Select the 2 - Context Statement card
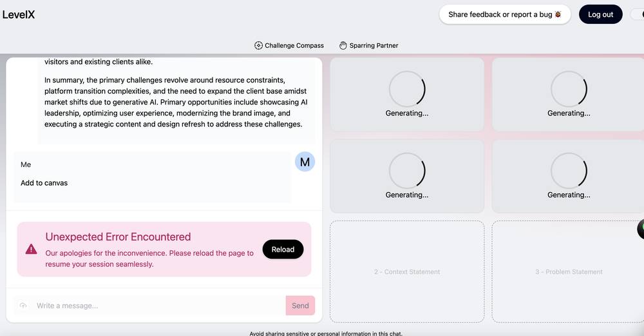 407,272
